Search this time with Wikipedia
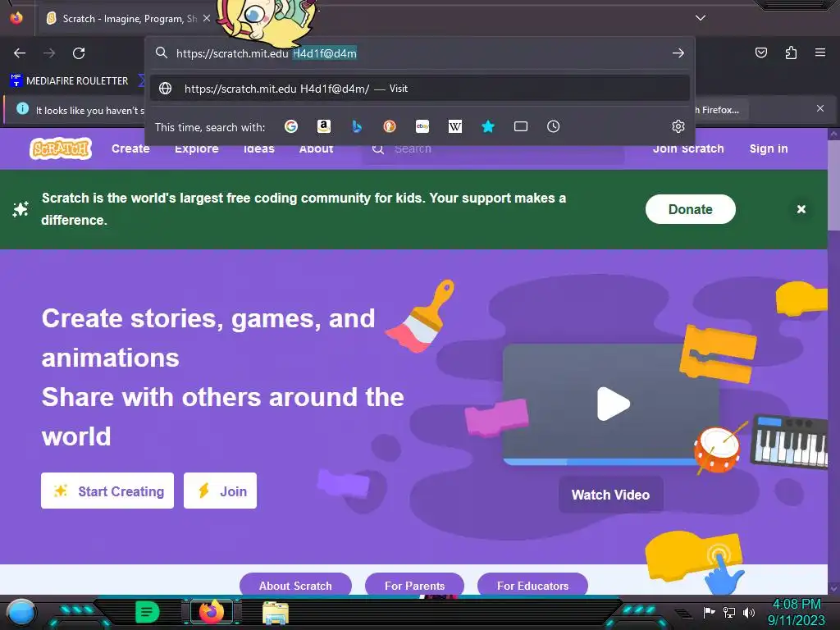 pyautogui.click(x=454, y=126)
